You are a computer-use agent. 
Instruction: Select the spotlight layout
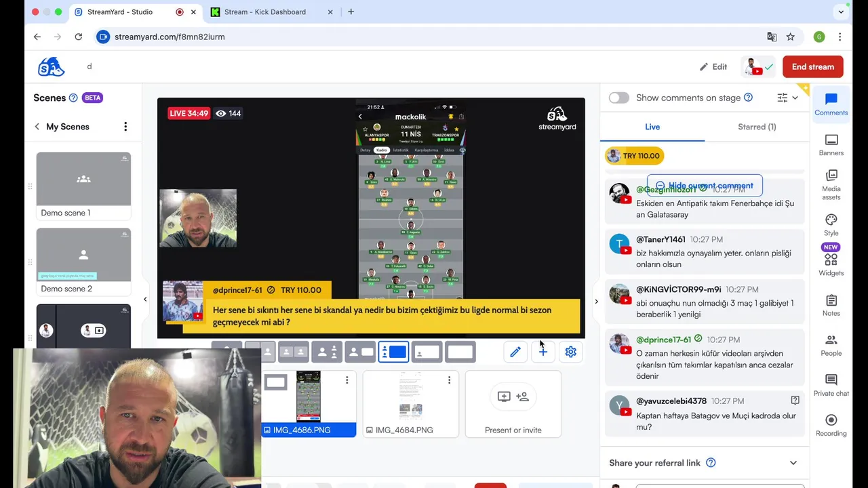(328, 352)
